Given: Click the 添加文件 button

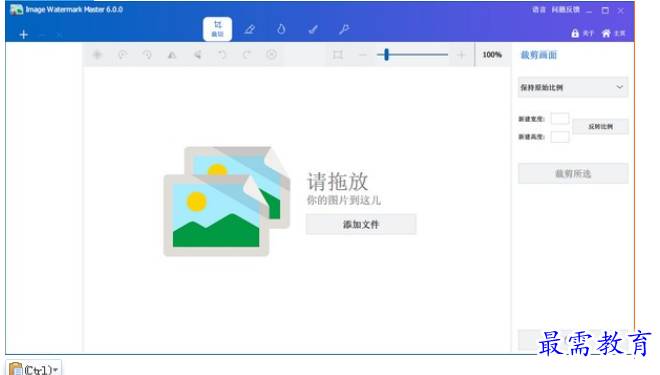Looking at the screenshot, I should pos(361,224).
